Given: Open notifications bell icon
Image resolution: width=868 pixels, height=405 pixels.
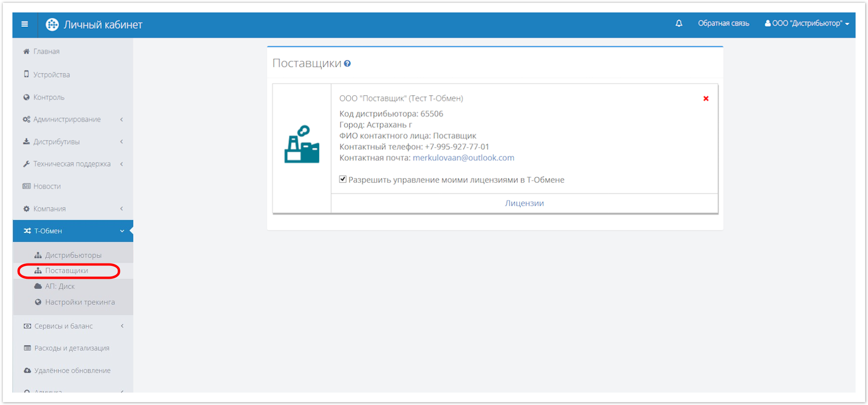Looking at the screenshot, I should coord(678,23).
